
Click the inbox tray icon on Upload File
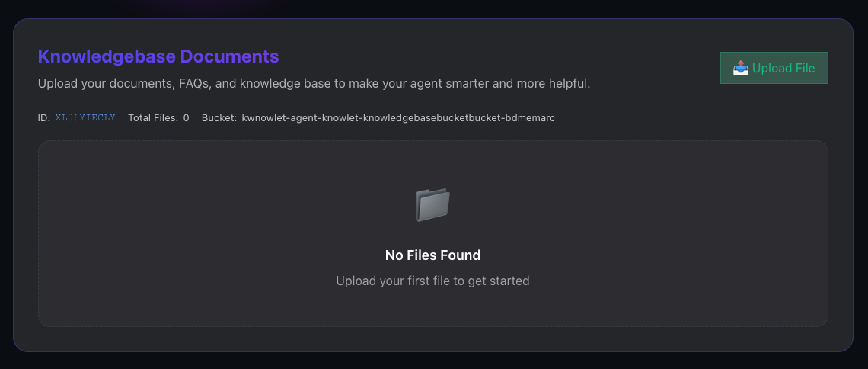coord(740,68)
